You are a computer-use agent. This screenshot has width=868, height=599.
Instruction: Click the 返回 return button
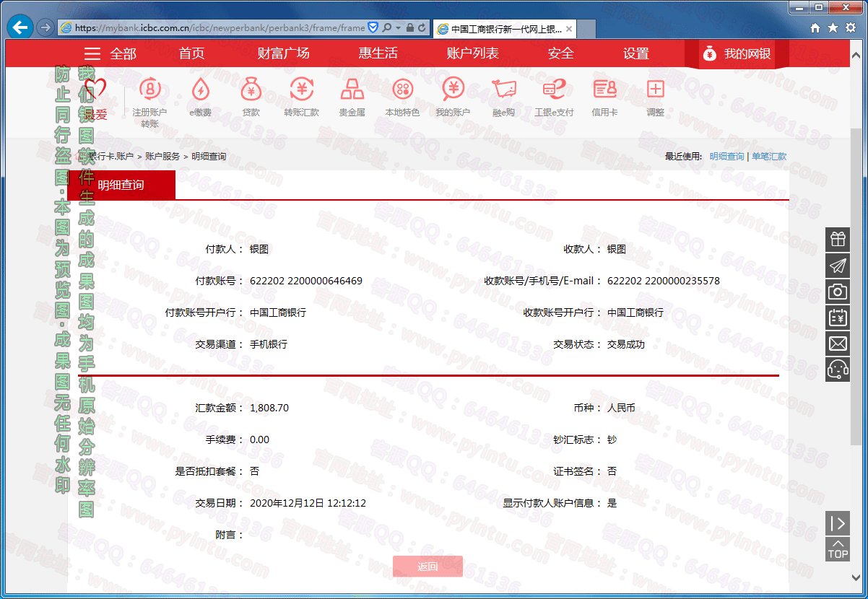[x=428, y=567]
